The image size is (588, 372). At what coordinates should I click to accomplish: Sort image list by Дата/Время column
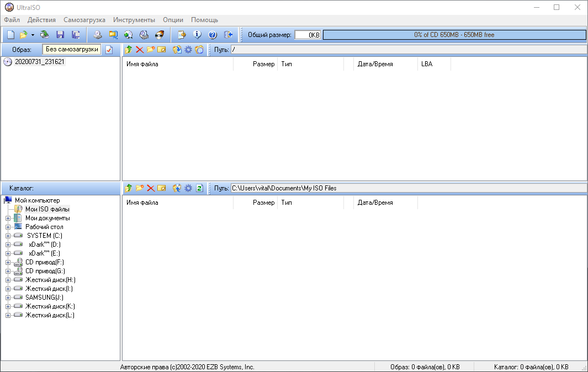click(x=385, y=64)
